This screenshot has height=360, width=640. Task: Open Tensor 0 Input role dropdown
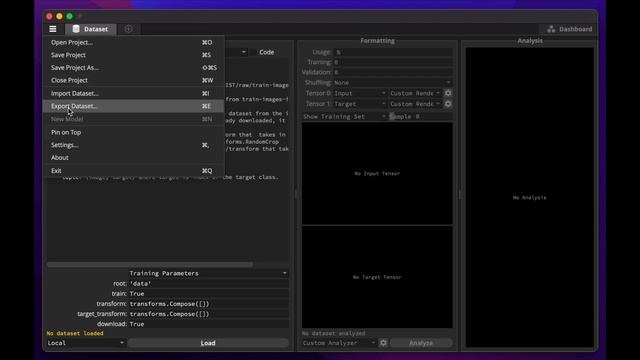[x=360, y=93]
